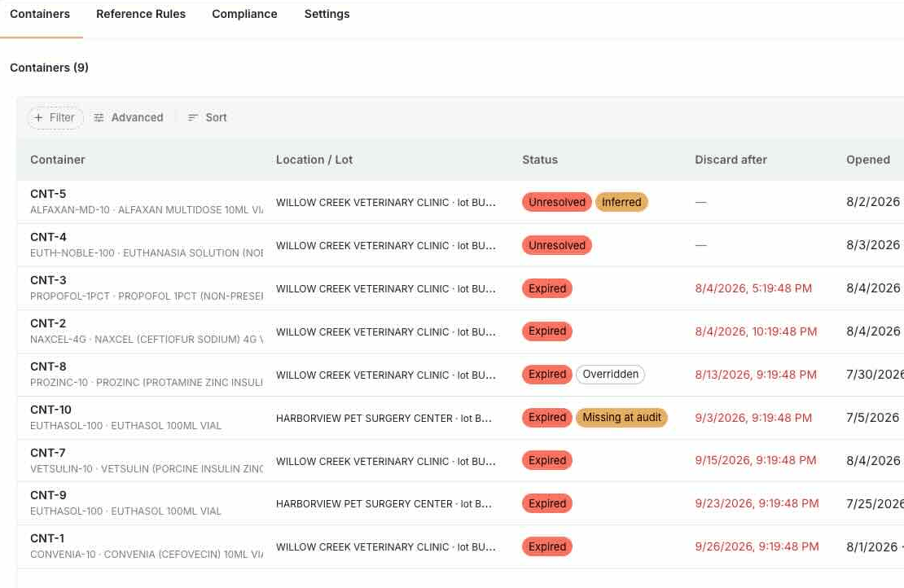Select discard date 8/4/2026, 10:19:48 PM
Image resolution: width=904 pixels, height=588 pixels.
pos(756,331)
